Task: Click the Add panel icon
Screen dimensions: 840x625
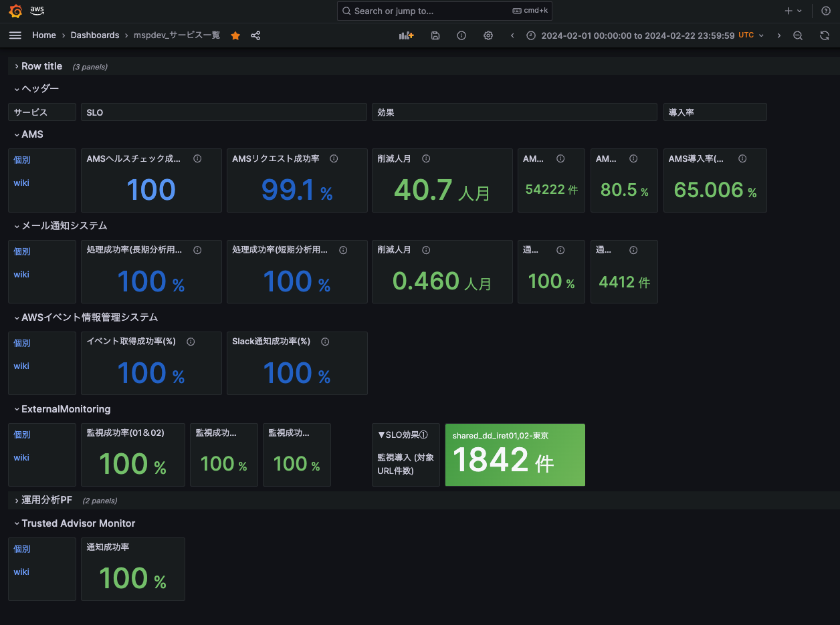Action: coord(406,35)
